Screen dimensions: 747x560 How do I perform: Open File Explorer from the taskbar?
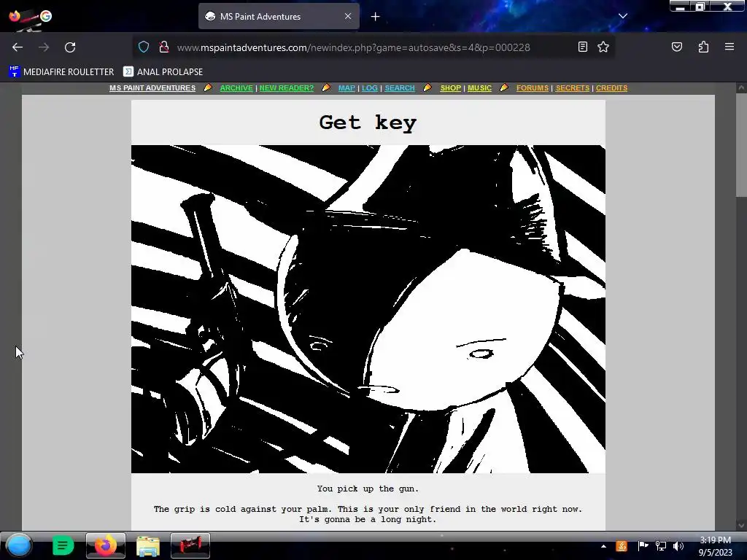[x=148, y=545]
